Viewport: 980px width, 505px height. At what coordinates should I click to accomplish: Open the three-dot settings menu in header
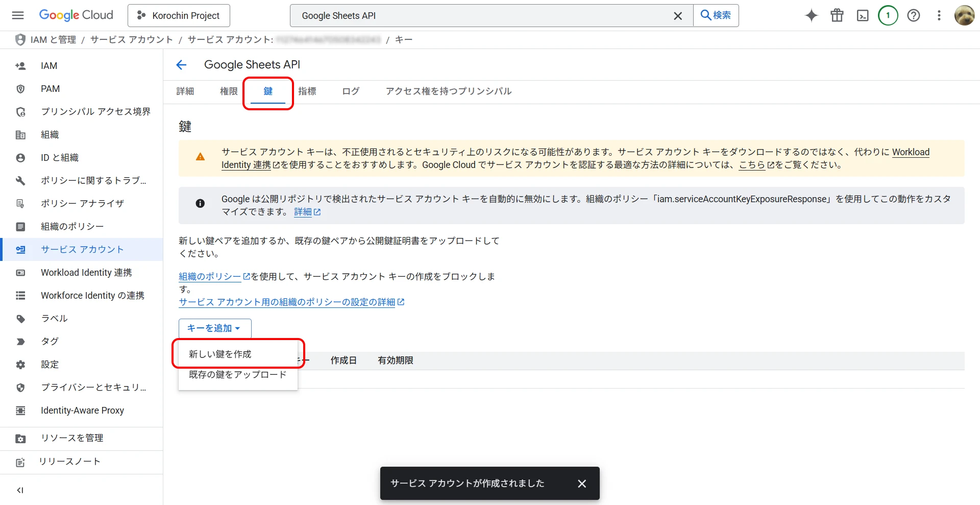click(939, 15)
